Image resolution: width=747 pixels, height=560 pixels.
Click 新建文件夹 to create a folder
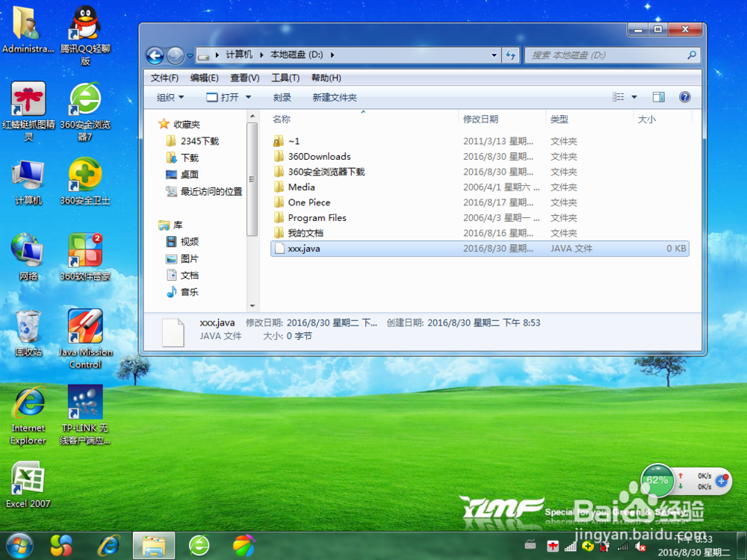click(x=335, y=97)
